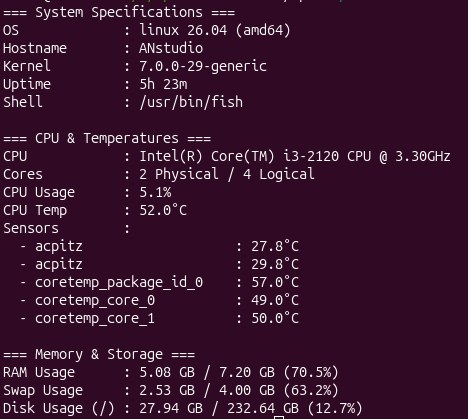Click the kernel version 7.0.0-29-generic
The height and width of the screenshot is (419, 468).
point(203,66)
